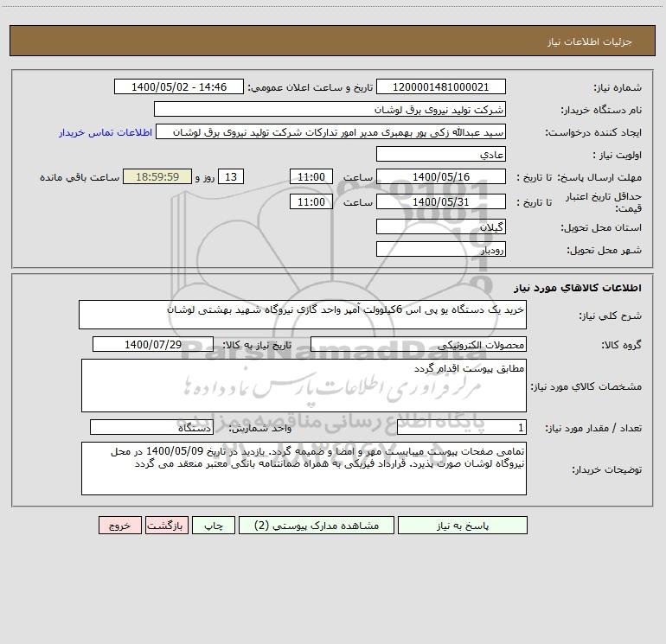Click the پاسخ به نیاز button
This screenshot has height=644, width=666.
click(x=463, y=526)
